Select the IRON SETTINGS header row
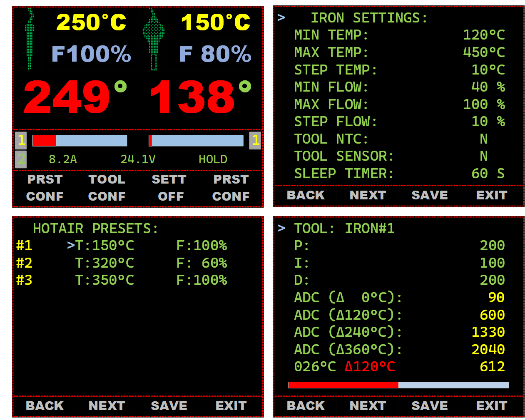Screen dimensions: 525x420 click(x=369, y=18)
